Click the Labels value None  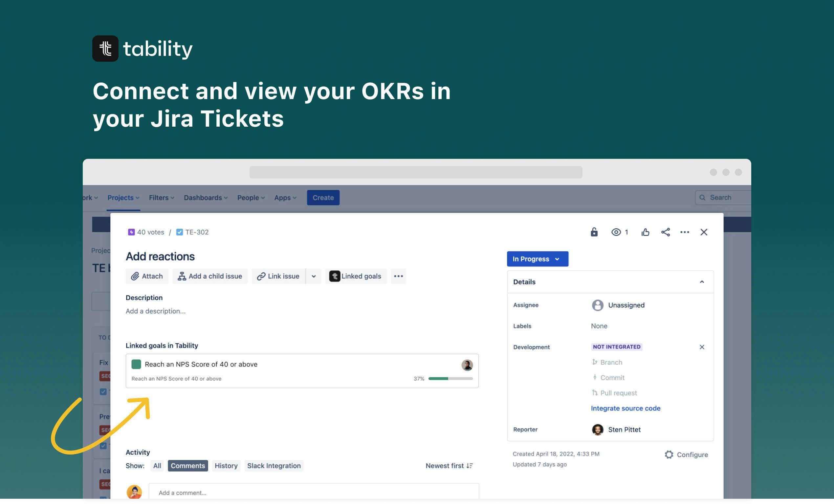[599, 326]
